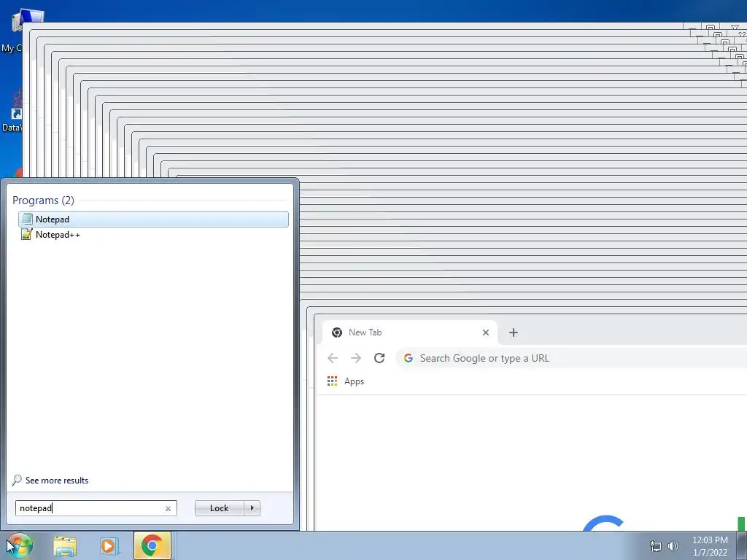Clear the Start menu search text
Viewport: 747px width, 560px height.
[168, 508]
